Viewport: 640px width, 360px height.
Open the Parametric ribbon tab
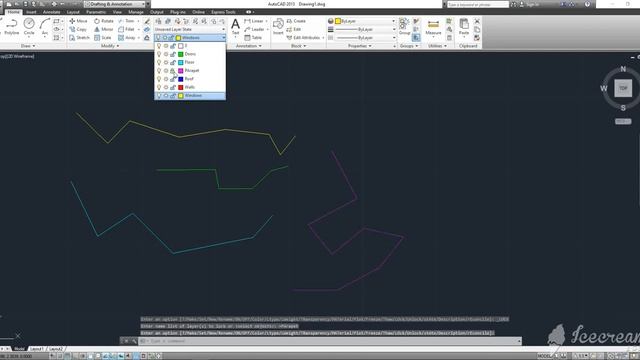96,12
